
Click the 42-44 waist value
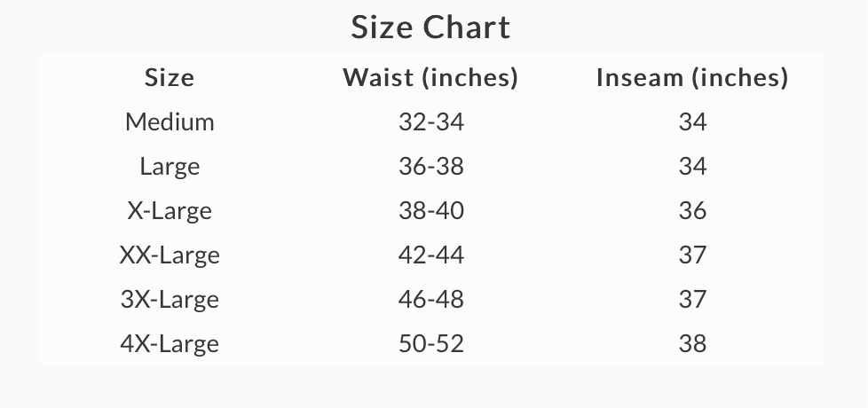[x=431, y=255]
